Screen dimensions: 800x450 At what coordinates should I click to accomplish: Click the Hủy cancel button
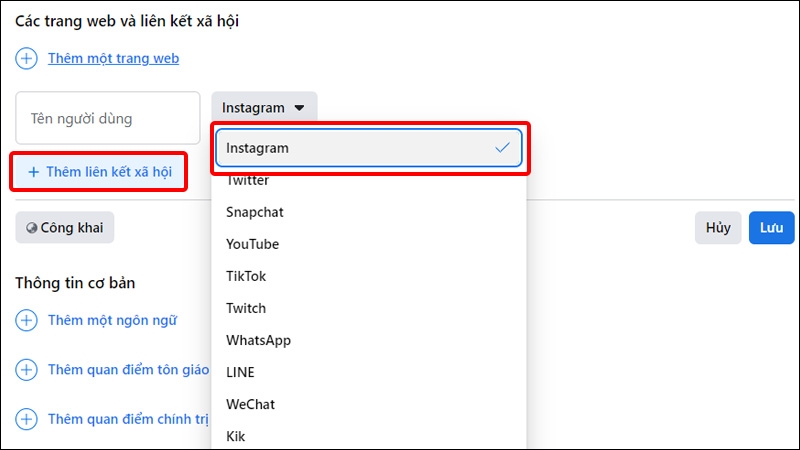718,228
